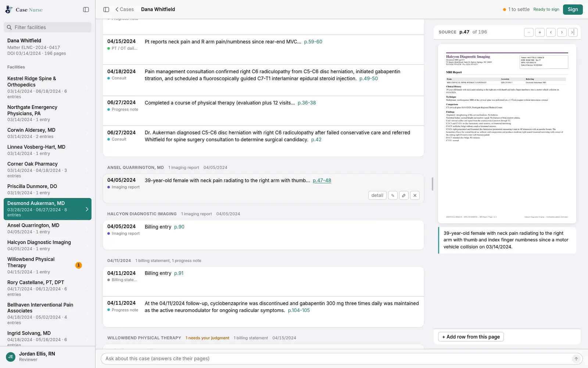Viewport: 588px width, 368px height.
Task: Select Corwin Aldersey, MD facility
Action: coord(48,133)
